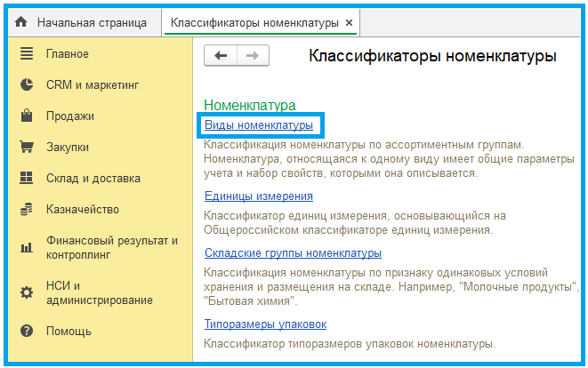Viewport: 588px width, 368px height.
Task: Close the Классификаторы номенклатуры tab
Action: pyautogui.click(x=349, y=22)
